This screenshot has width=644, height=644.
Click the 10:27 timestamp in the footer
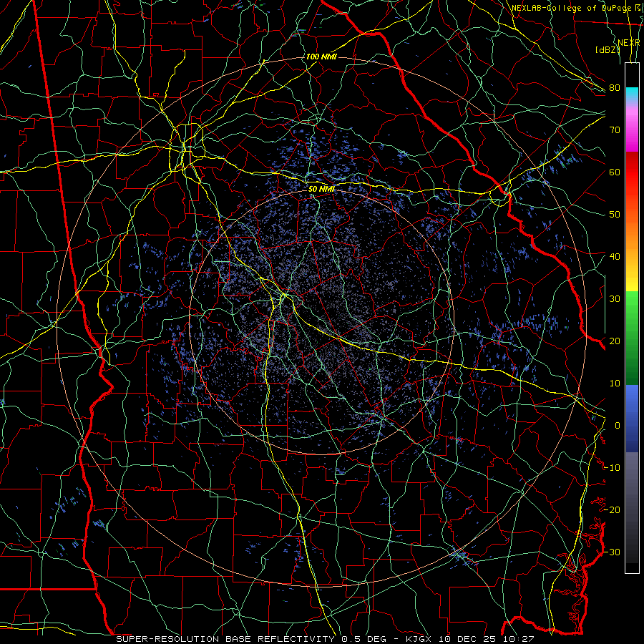pyautogui.click(x=519, y=639)
